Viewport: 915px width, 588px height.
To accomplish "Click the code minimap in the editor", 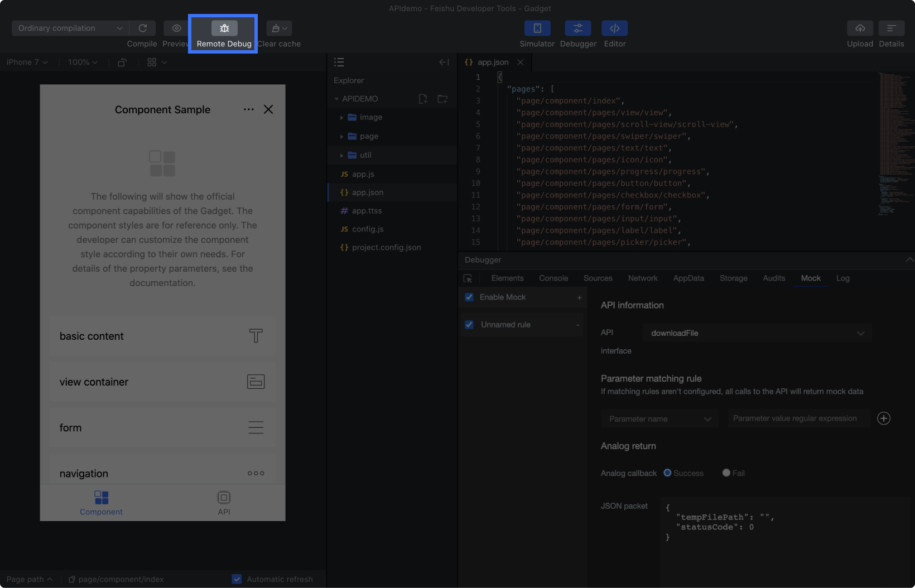I will point(895,145).
